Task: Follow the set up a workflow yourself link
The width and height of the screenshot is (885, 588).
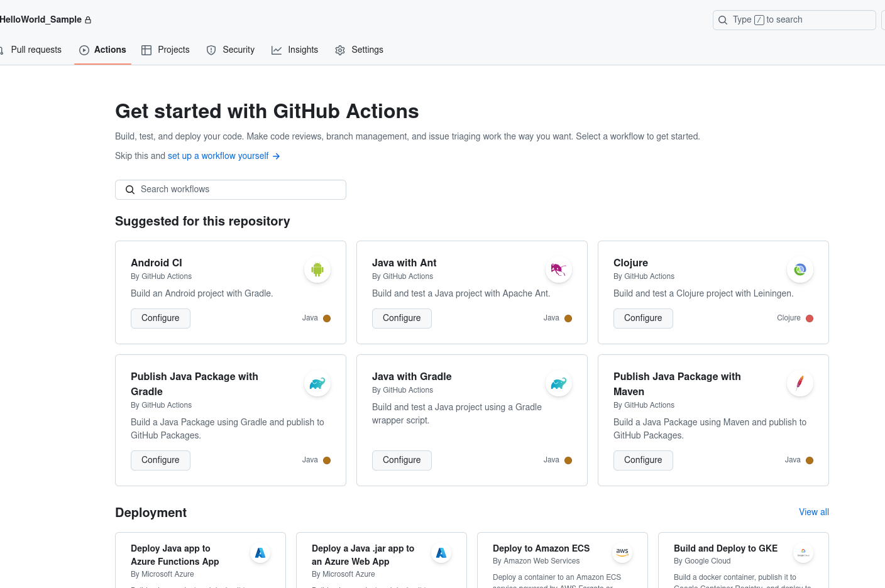Action: click(218, 156)
